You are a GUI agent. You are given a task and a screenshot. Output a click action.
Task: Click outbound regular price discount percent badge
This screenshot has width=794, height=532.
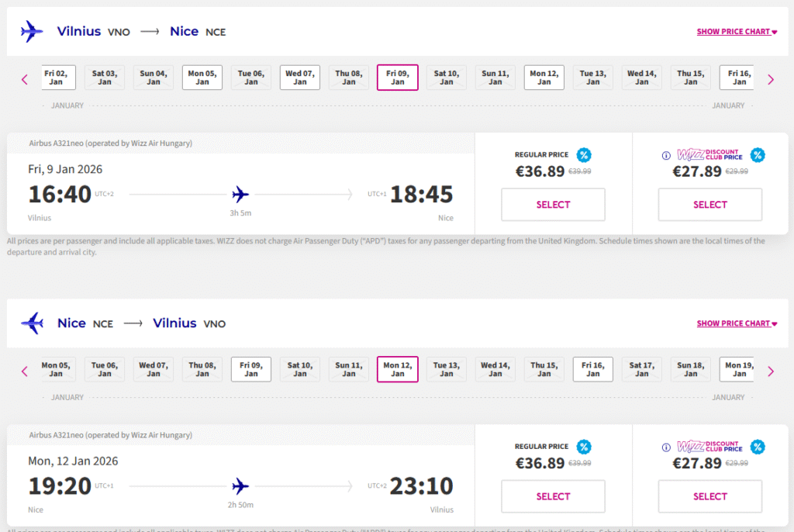pyautogui.click(x=584, y=155)
